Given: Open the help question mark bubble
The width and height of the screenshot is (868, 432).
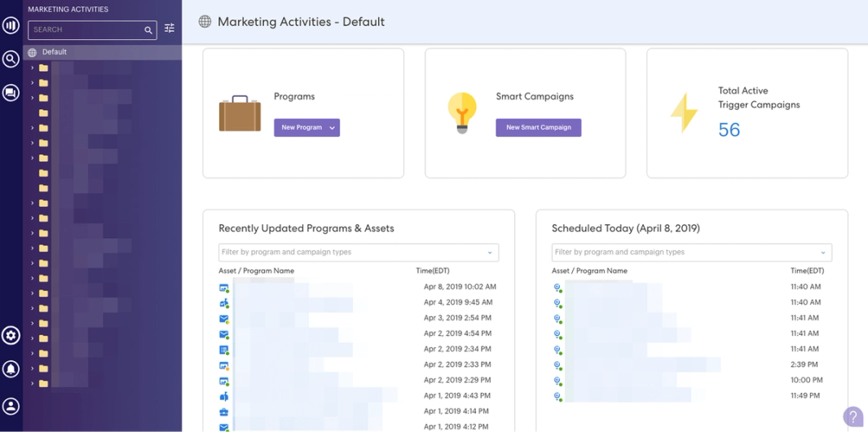Looking at the screenshot, I should tap(853, 417).
